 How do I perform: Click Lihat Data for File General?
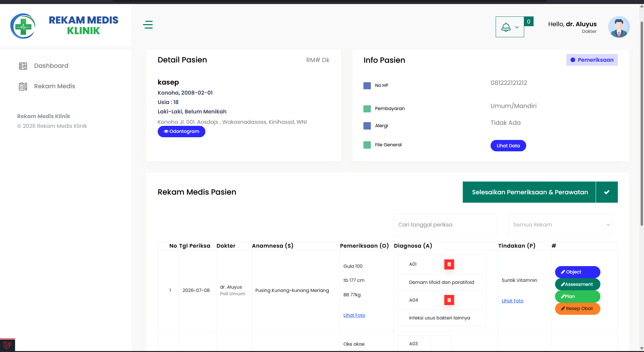508,146
